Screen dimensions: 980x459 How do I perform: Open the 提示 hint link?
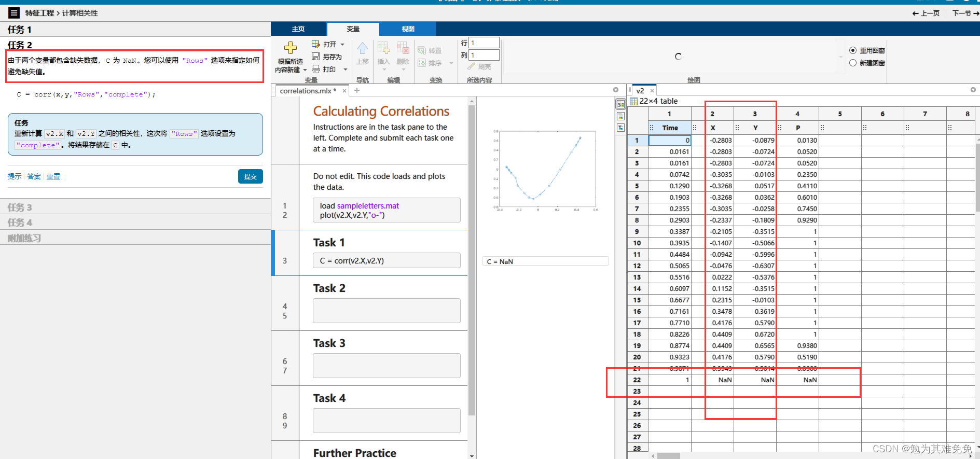coord(15,176)
